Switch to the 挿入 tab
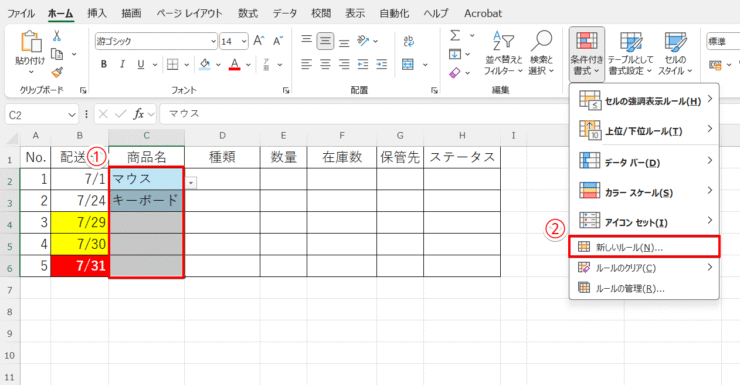Viewport: 740px width, 385px height. click(x=97, y=13)
